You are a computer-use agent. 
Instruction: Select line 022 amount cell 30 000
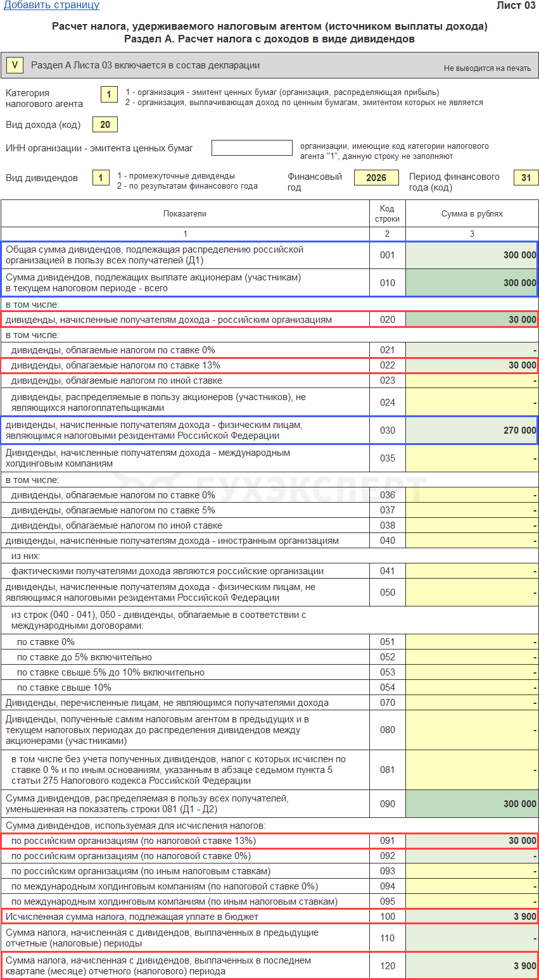[x=472, y=365]
